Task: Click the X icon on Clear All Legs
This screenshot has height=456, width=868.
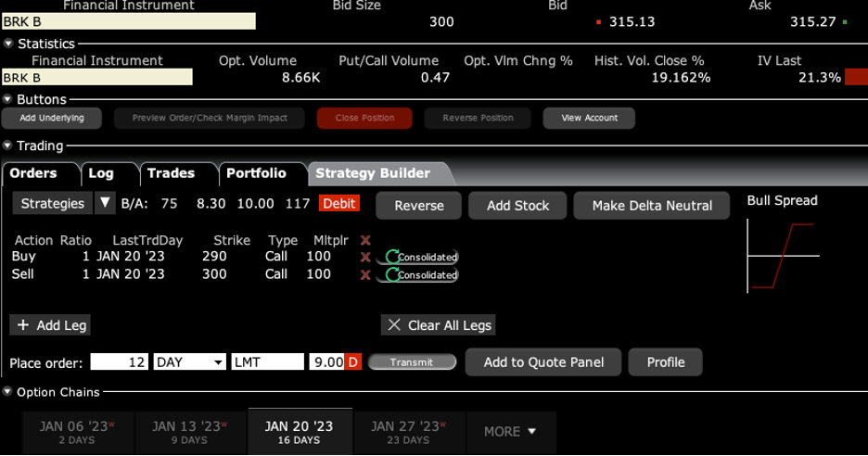Action: [394, 324]
